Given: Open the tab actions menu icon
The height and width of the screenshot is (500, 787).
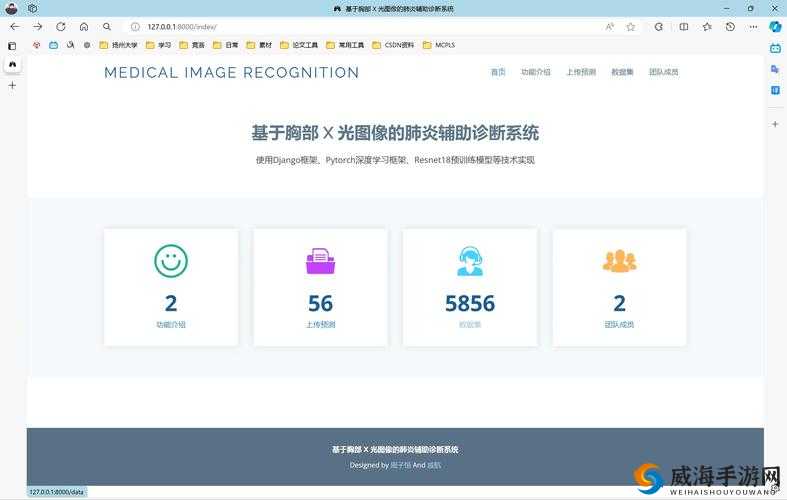Looking at the screenshot, I should [x=13, y=46].
